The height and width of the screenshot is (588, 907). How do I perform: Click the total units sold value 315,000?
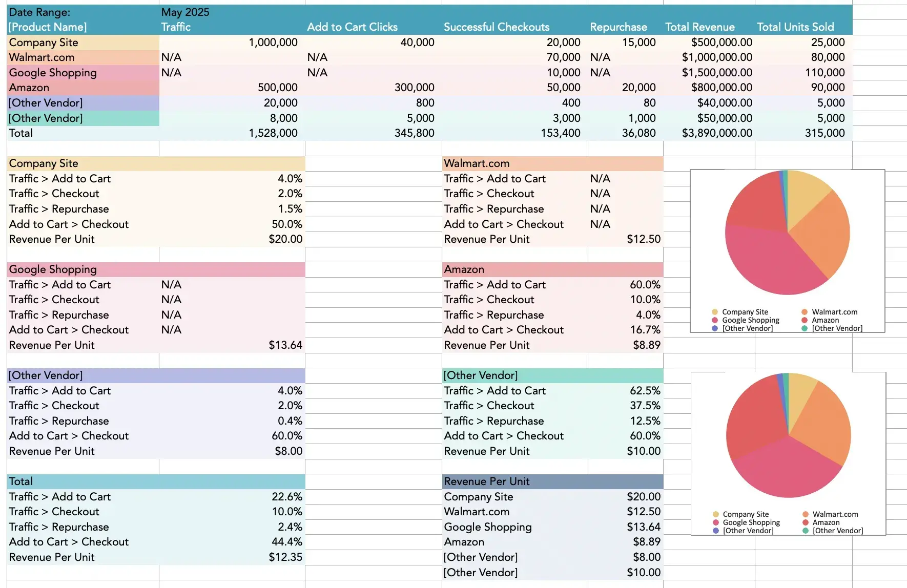click(824, 133)
